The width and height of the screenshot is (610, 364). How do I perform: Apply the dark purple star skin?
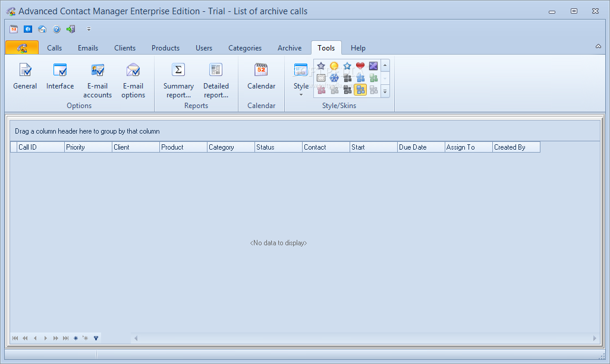click(x=321, y=66)
